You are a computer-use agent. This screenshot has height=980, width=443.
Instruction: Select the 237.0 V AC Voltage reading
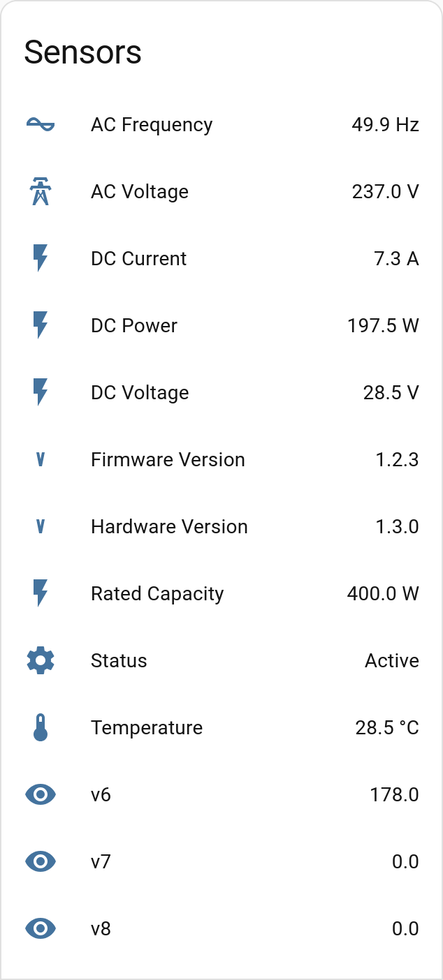[x=385, y=192]
